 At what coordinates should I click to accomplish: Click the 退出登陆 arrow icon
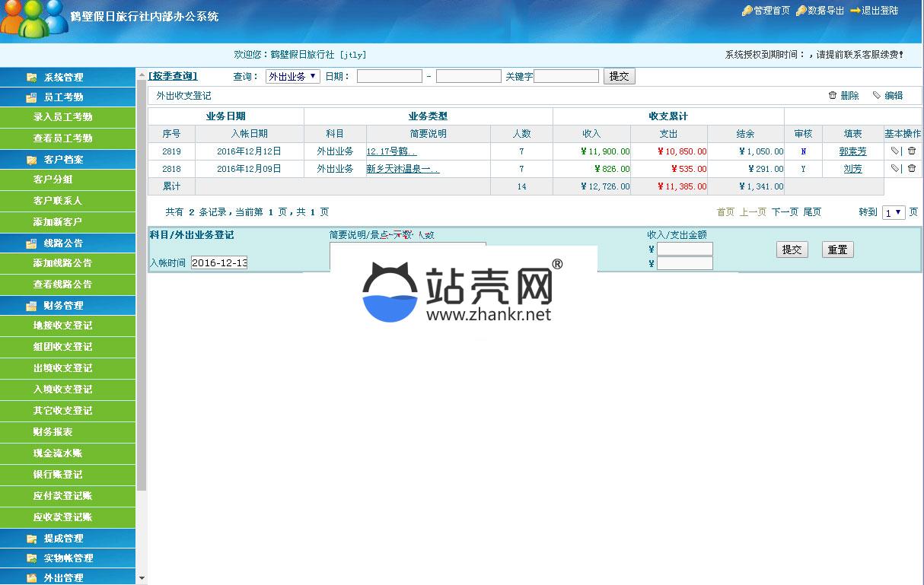[855, 11]
